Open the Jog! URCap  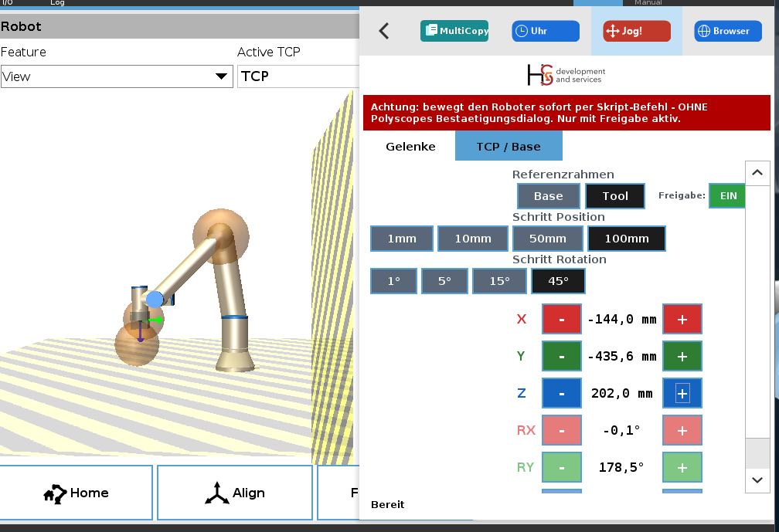tap(637, 31)
